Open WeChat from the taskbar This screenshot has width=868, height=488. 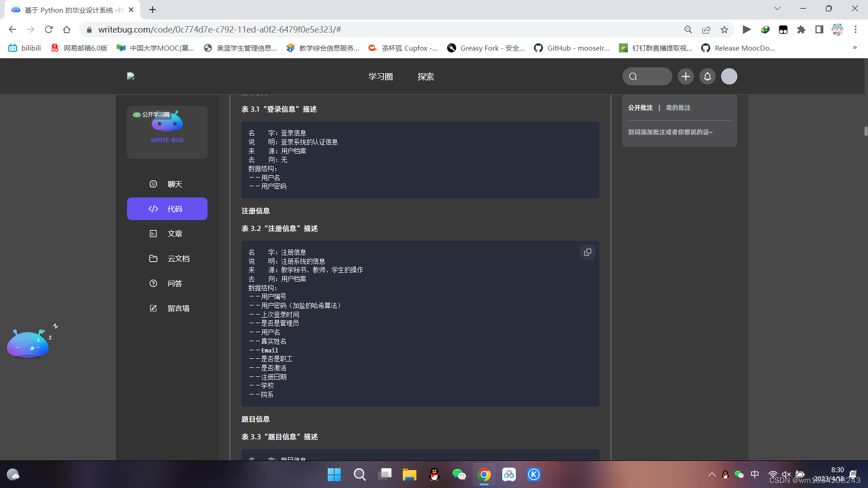(x=459, y=474)
